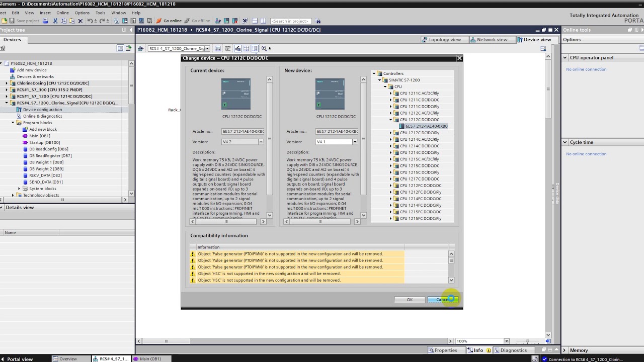
Task: Open the new device Version dropdown
Action: coord(355,142)
